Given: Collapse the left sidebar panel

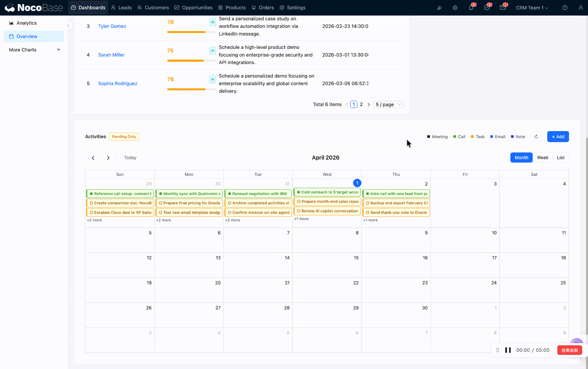Looking at the screenshot, I should pyautogui.click(x=68, y=26).
